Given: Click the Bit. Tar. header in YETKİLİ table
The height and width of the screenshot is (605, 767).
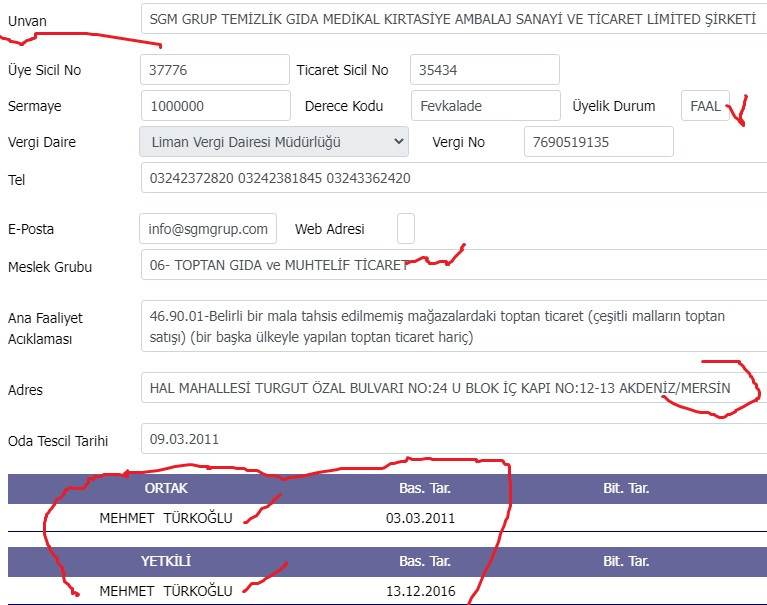Looking at the screenshot, I should click(626, 561).
